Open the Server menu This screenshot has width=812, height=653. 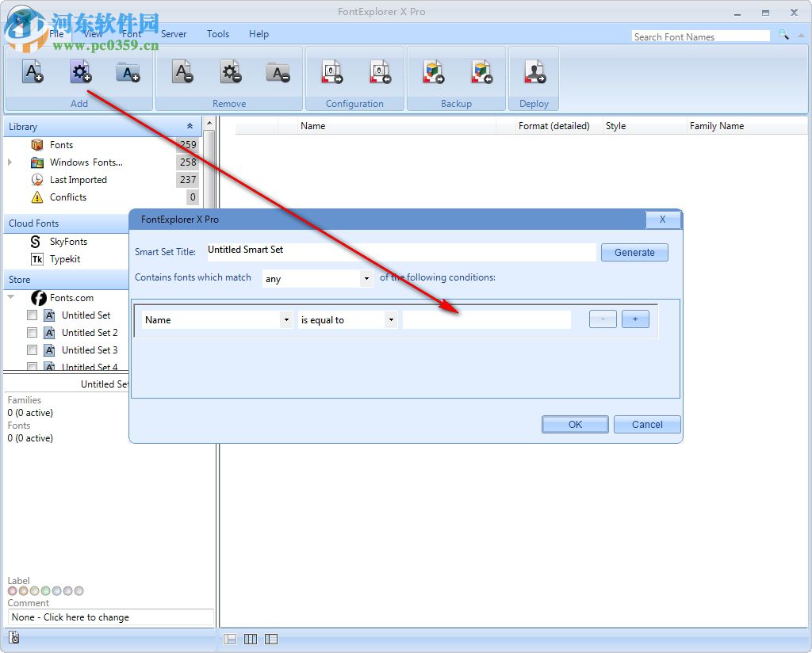pos(174,34)
